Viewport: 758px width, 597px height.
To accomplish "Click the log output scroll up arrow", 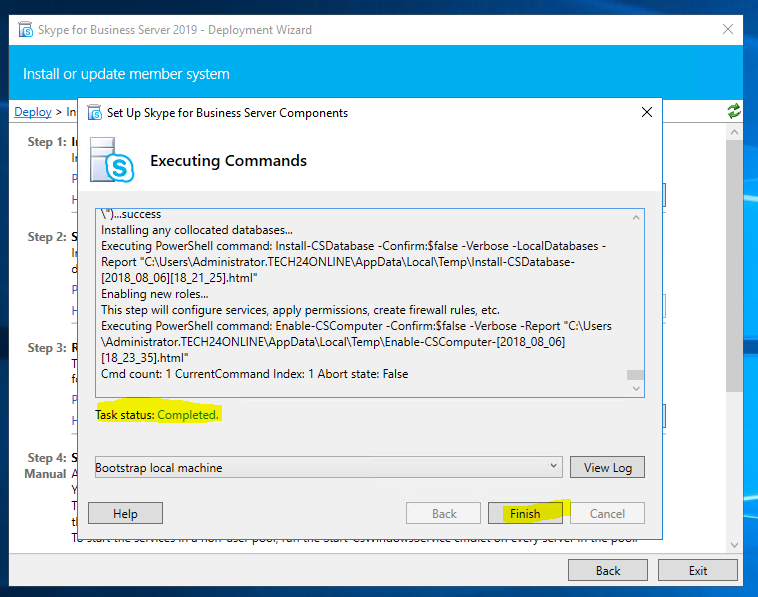I will [x=636, y=218].
